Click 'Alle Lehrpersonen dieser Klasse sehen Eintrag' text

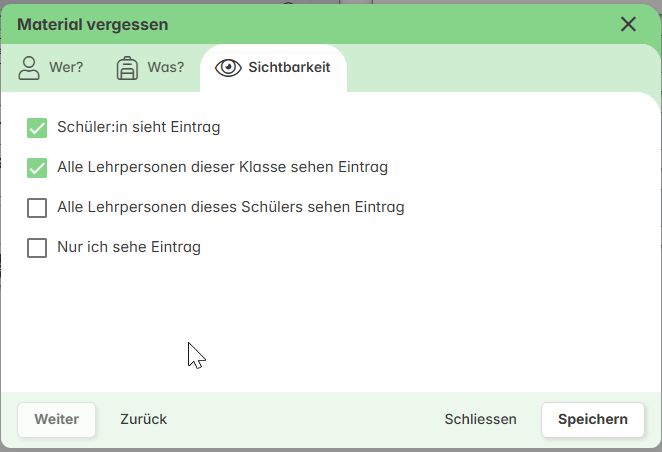click(222, 168)
